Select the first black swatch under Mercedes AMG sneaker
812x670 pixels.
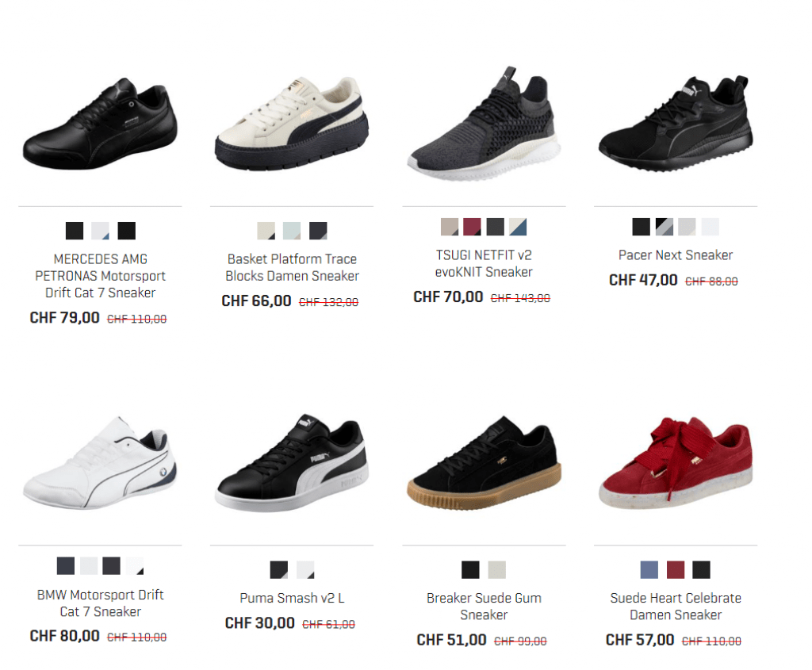75,231
